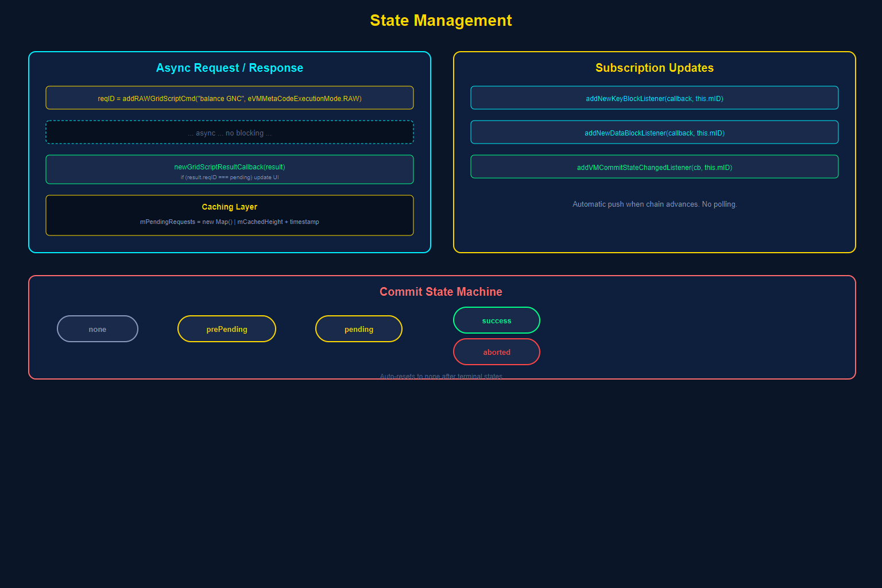Click the async no blocking dashed box
Image resolution: width=882 pixels, height=588 pixels.
[x=229, y=132]
